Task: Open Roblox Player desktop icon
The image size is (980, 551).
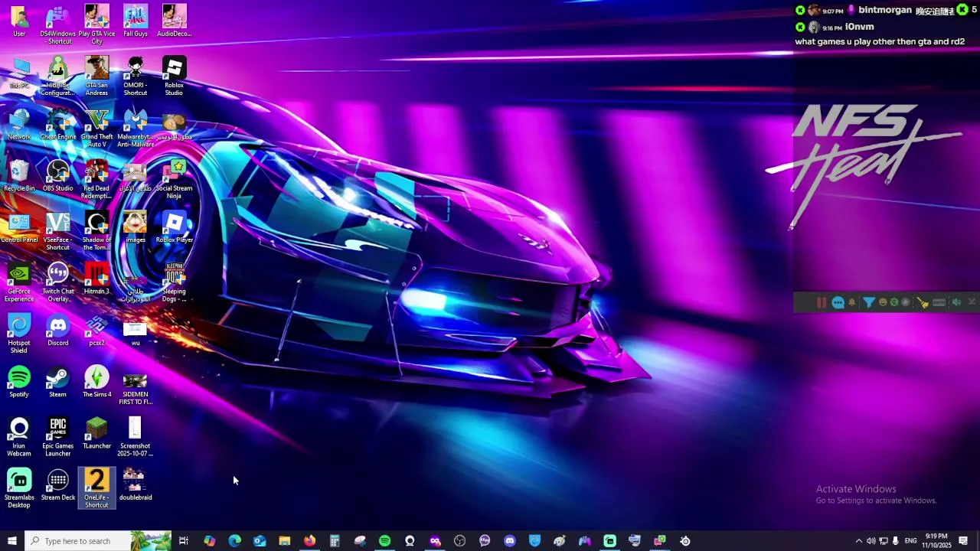Action: 174,228
